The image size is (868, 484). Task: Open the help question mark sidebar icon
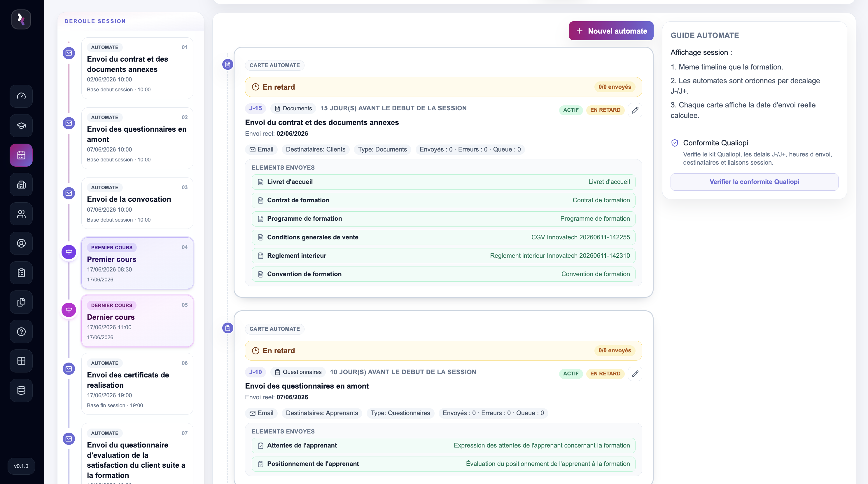(21, 332)
